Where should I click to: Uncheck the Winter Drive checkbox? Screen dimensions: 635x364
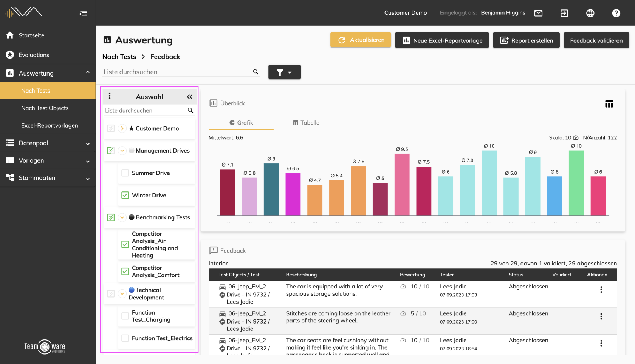click(125, 195)
